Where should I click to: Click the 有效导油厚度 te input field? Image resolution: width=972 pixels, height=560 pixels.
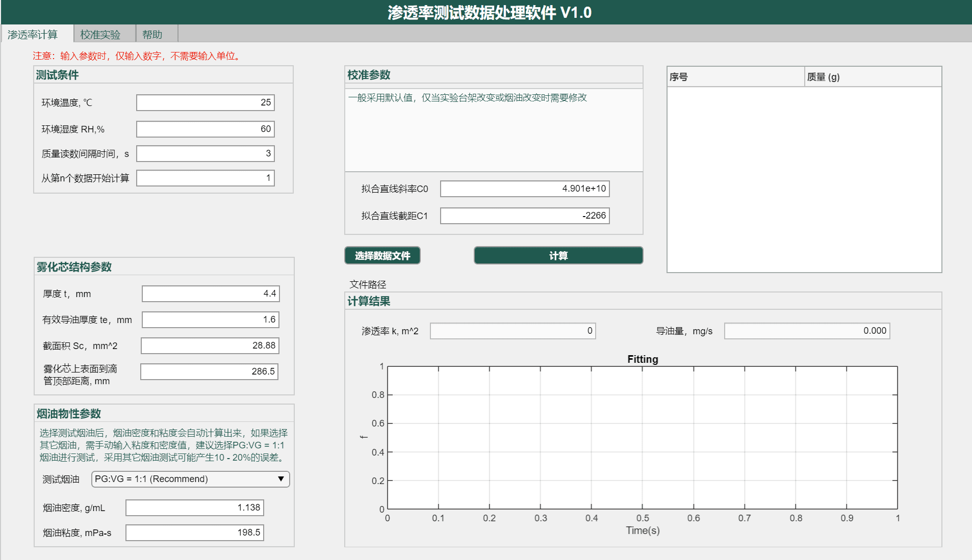[x=211, y=319]
